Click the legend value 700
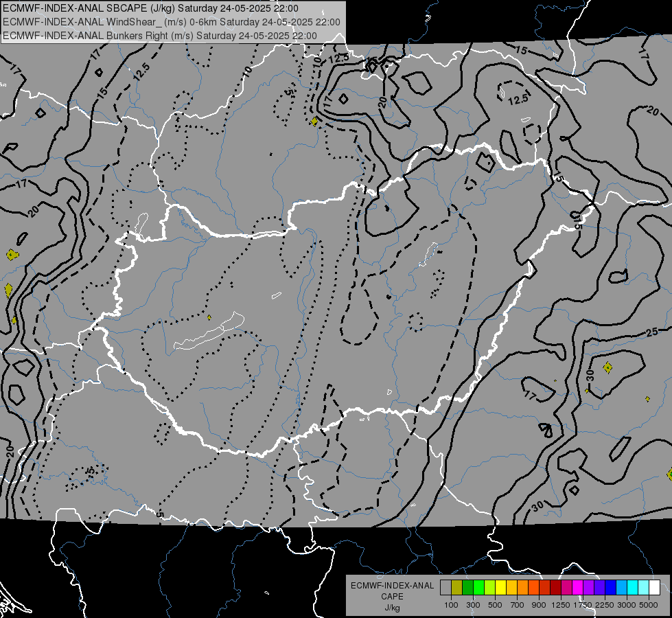672x618 pixels. (x=518, y=605)
